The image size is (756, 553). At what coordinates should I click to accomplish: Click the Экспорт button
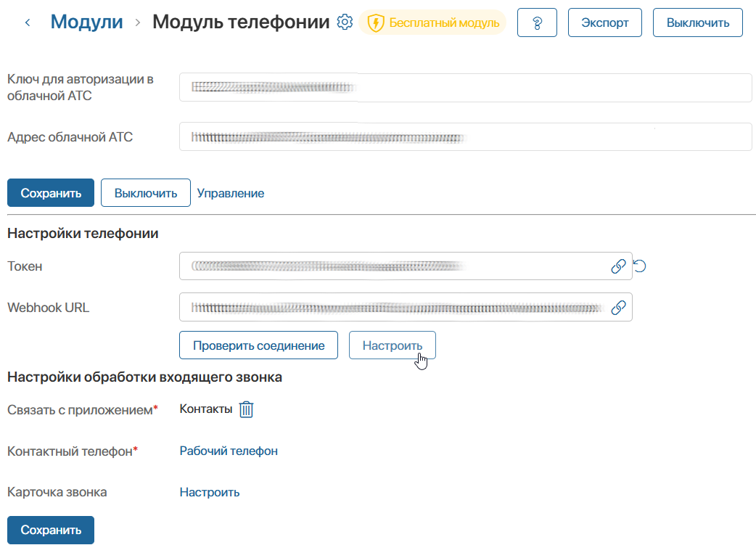(x=604, y=22)
